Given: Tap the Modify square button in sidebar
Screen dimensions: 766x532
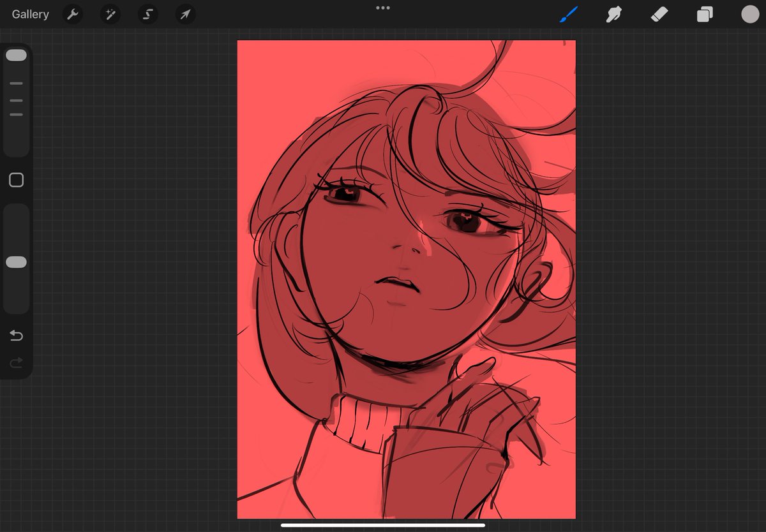Looking at the screenshot, I should [17, 180].
